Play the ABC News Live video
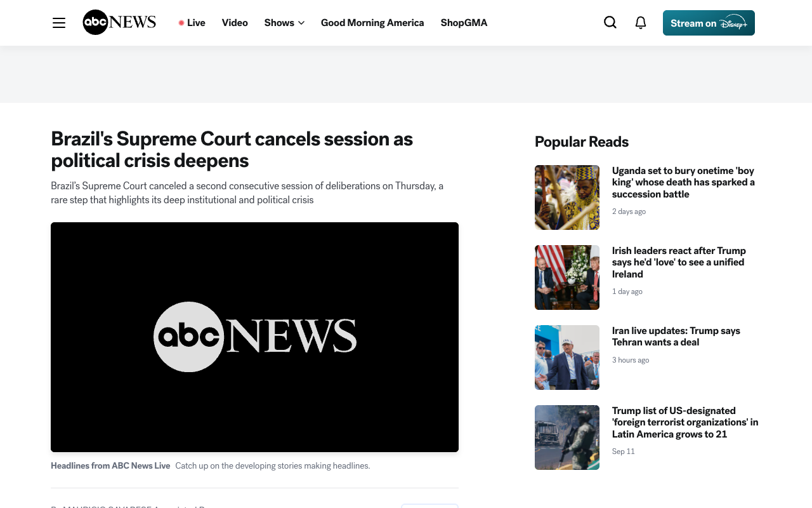This screenshot has width=812, height=508. tap(254, 337)
